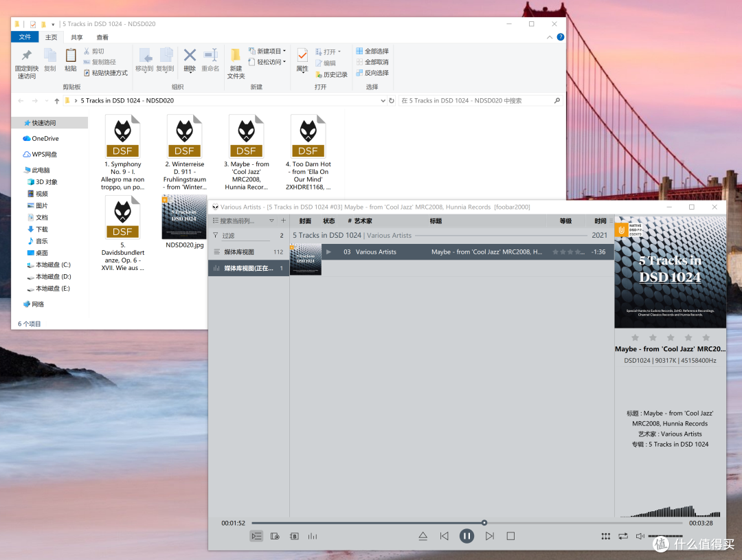
Task: Open the playlist search dropdown arrow
Action: click(271, 221)
